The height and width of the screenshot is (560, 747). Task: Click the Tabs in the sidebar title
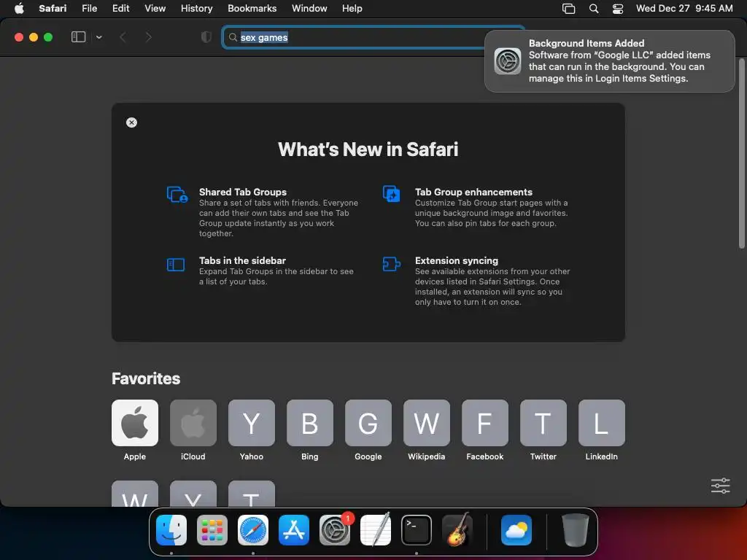pyautogui.click(x=242, y=260)
